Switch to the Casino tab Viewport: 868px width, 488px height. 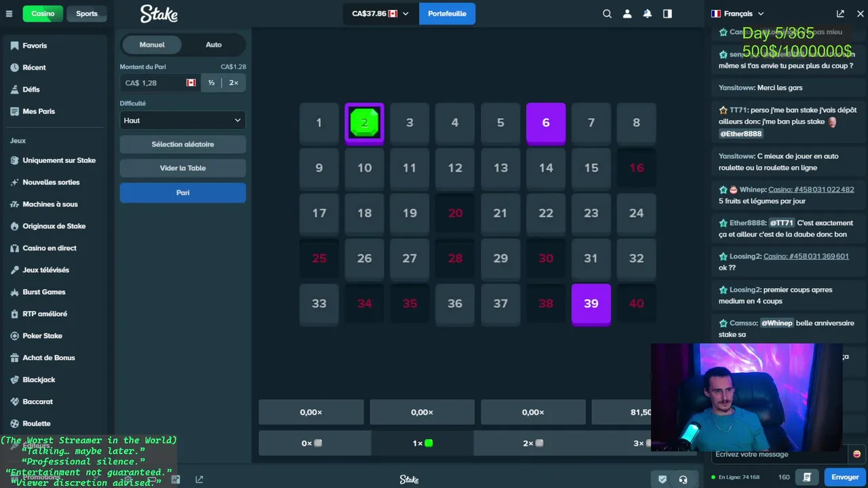43,14
